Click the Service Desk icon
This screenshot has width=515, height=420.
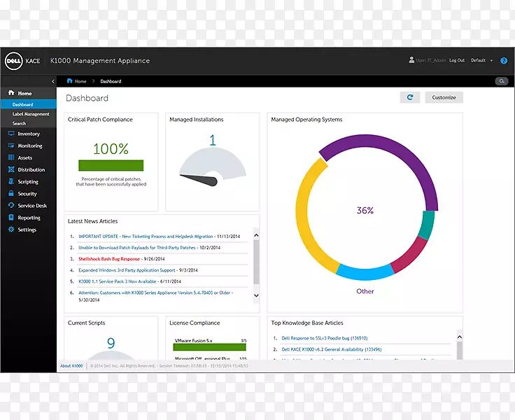click(11, 205)
